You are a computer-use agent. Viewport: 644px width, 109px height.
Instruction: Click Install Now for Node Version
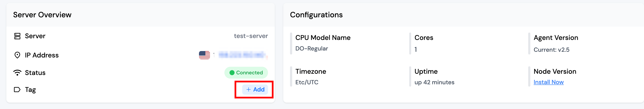[548, 82]
